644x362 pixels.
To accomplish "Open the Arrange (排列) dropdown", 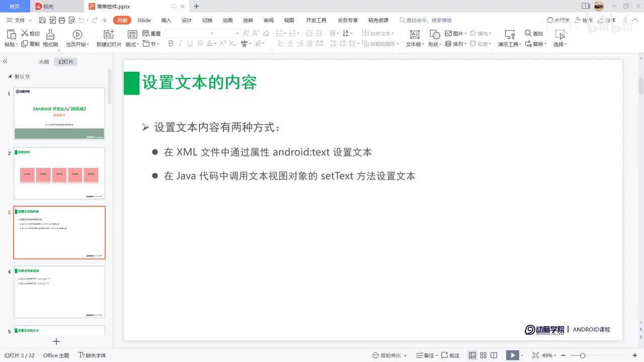I will coord(456,44).
